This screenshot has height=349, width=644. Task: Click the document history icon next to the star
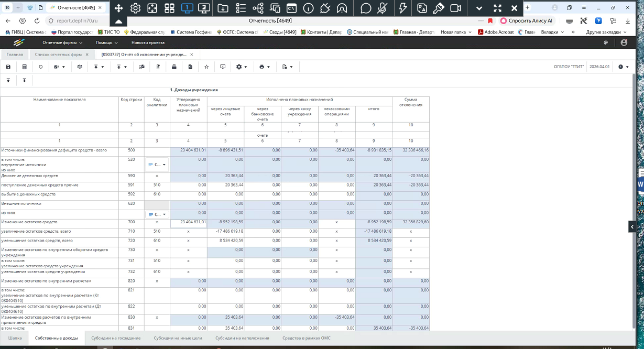190,67
